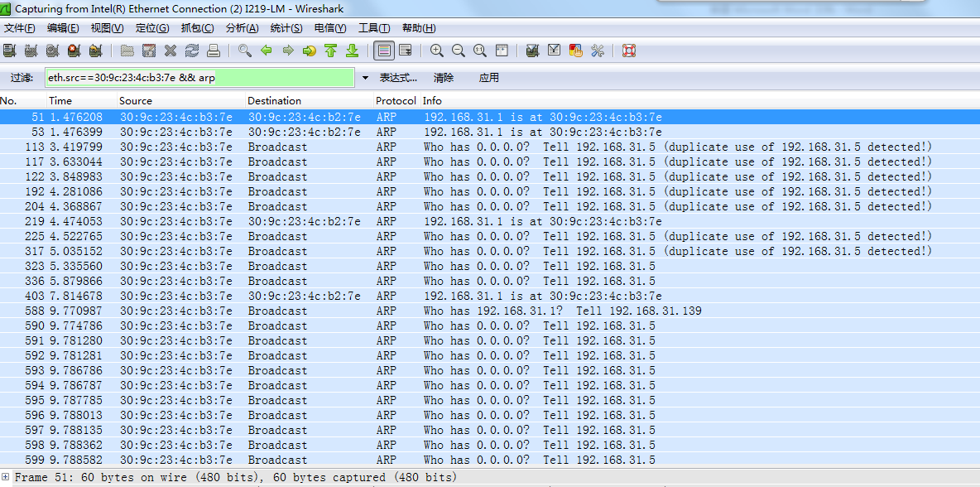Image resolution: width=980 pixels, height=487 pixels.
Task: Sort by the Time column header
Action: coord(82,101)
